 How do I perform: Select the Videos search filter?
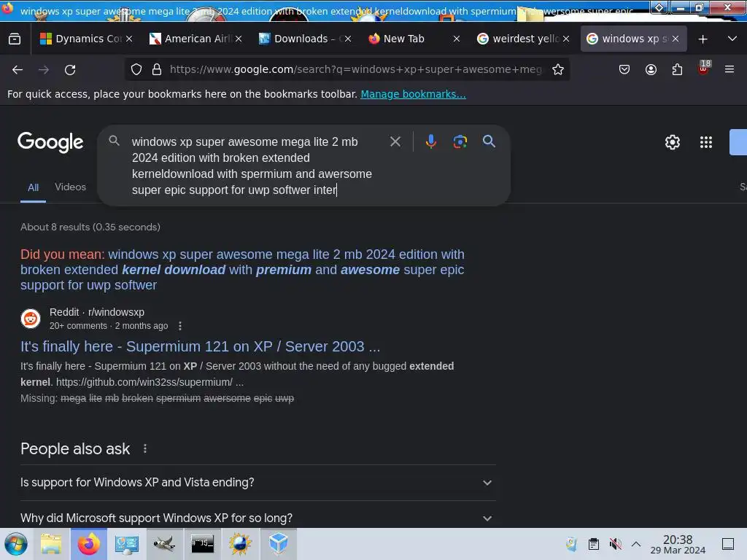pyautogui.click(x=71, y=187)
